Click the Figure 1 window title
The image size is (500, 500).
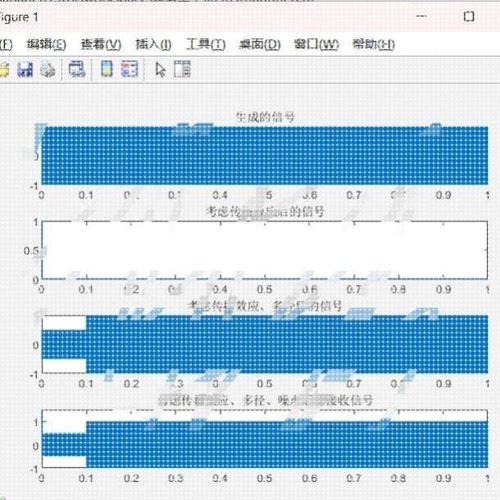point(19,17)
